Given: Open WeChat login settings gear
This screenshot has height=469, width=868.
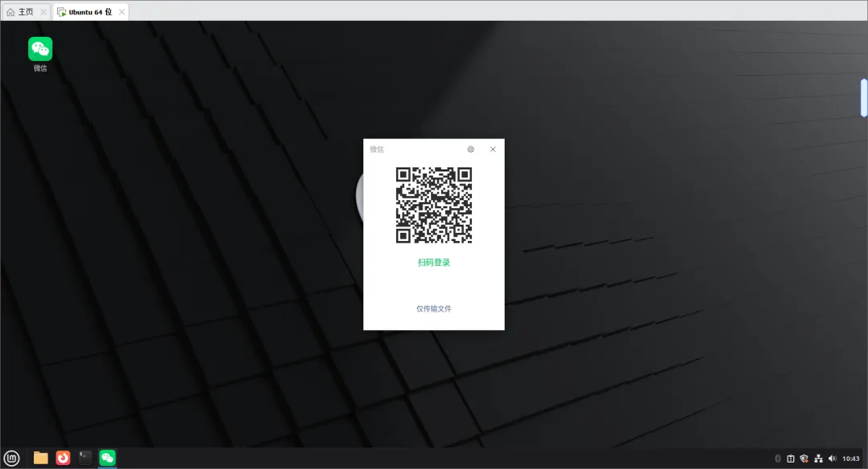Looking at the screenshot, I should pos(470,149).
